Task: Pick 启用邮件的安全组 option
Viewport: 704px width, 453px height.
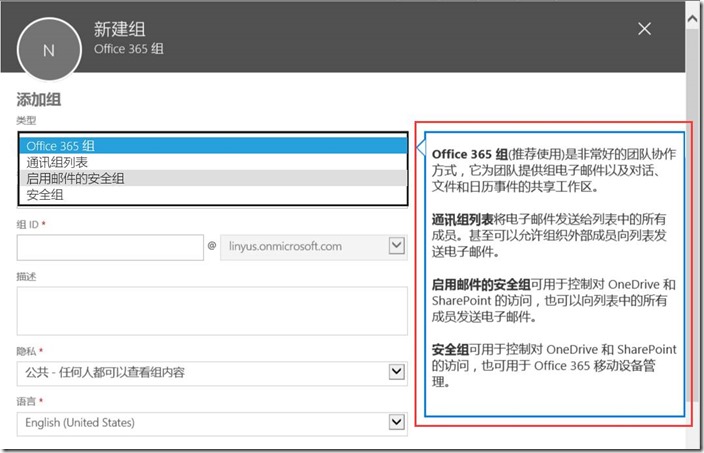Action: click(213, 178)
